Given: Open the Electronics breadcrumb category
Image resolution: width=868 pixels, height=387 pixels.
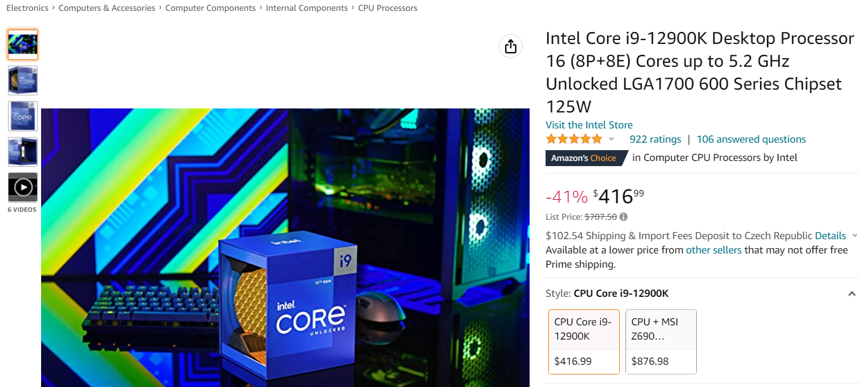Looking at the screenshot, I should coord(27,8).
